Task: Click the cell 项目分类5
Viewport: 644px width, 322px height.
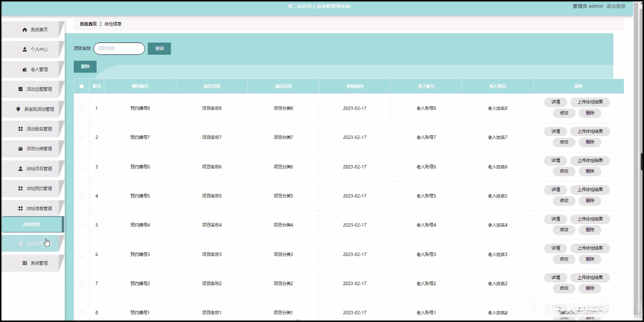Action: click(x=283, y=195)
